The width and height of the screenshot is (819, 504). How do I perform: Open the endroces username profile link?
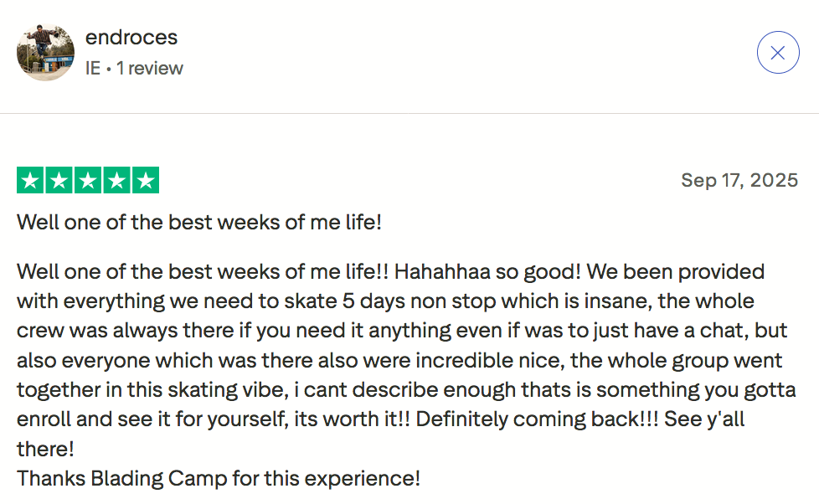[x=131, y=38]
